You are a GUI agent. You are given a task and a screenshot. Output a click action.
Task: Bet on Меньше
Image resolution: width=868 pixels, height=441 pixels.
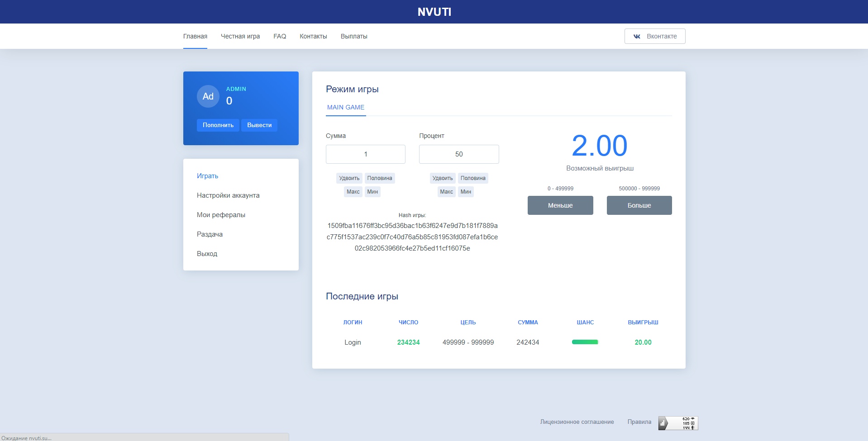pos(560,205)
